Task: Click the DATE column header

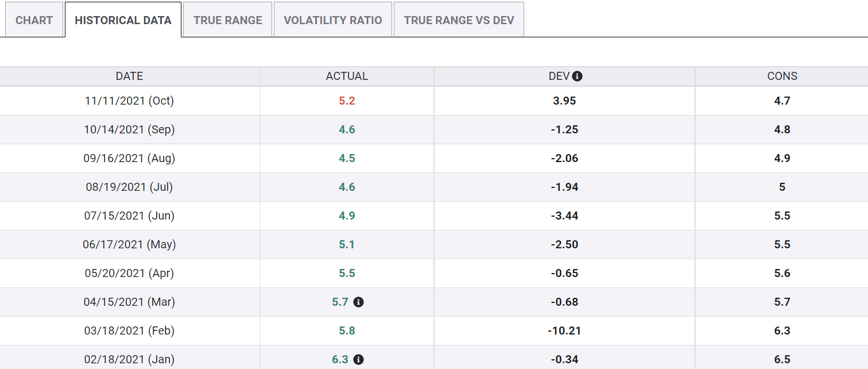Action: 129,76
